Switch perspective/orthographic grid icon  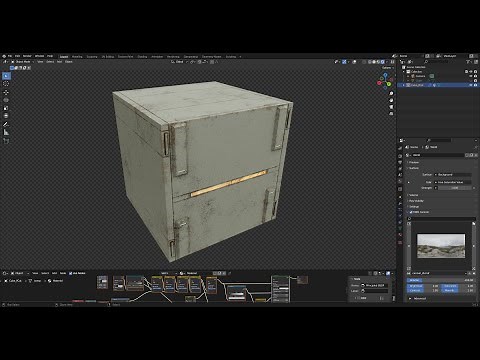click(x=391, y=114)
